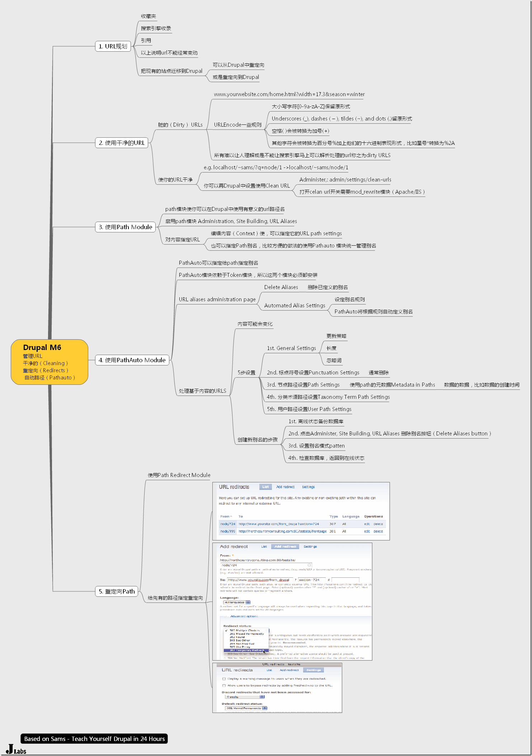This screenshot has height=756, width=532.
Task: Click the delete link for node/999 row
Action: [x=378, y=531]
